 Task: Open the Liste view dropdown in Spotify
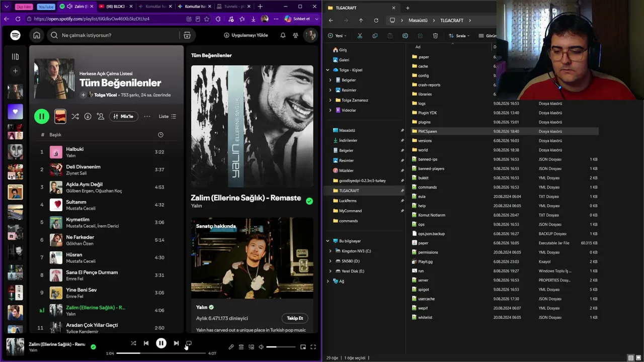coord(168,116)
